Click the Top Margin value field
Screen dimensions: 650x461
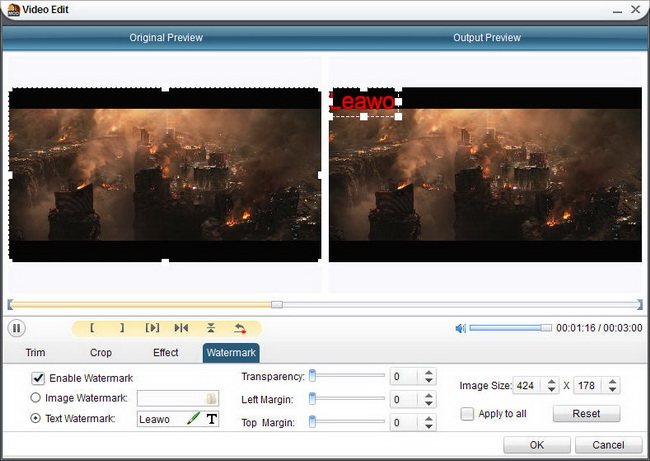[405, 423]
